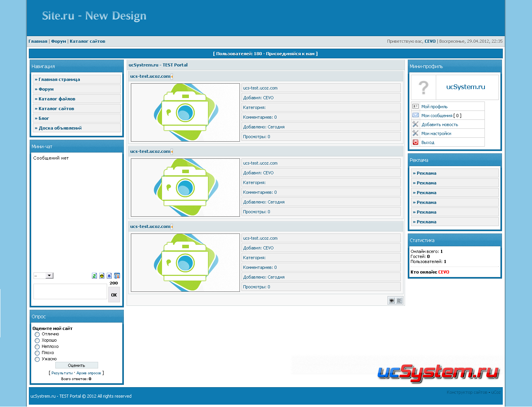Click the eye view-mode icon below entries

click(x=391, y=300)
